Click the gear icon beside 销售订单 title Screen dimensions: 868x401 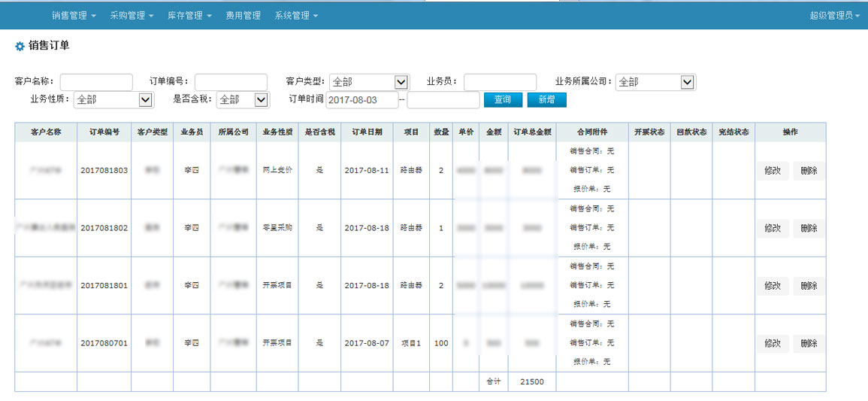tap(20, 47)
